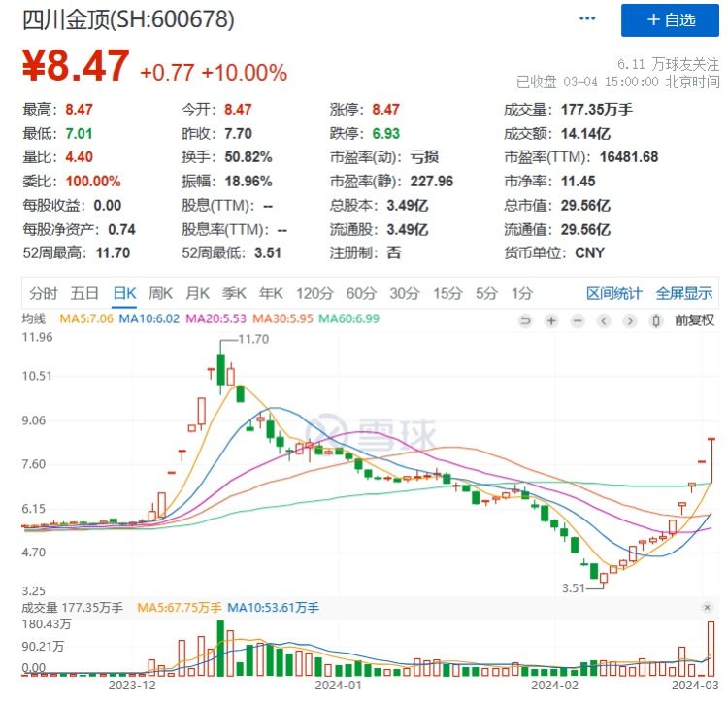Click the 换手 50.82% value
Screen dimensions: 728x704
click(248, 157)
